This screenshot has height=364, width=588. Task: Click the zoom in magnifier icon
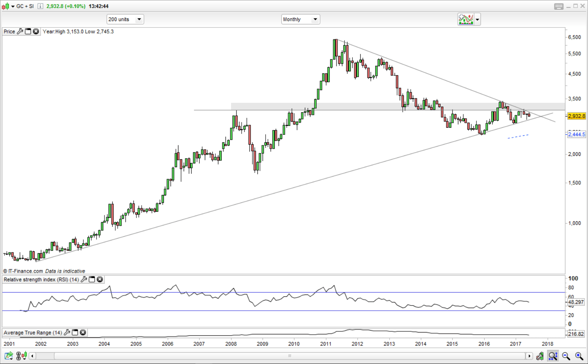(579, 356)
